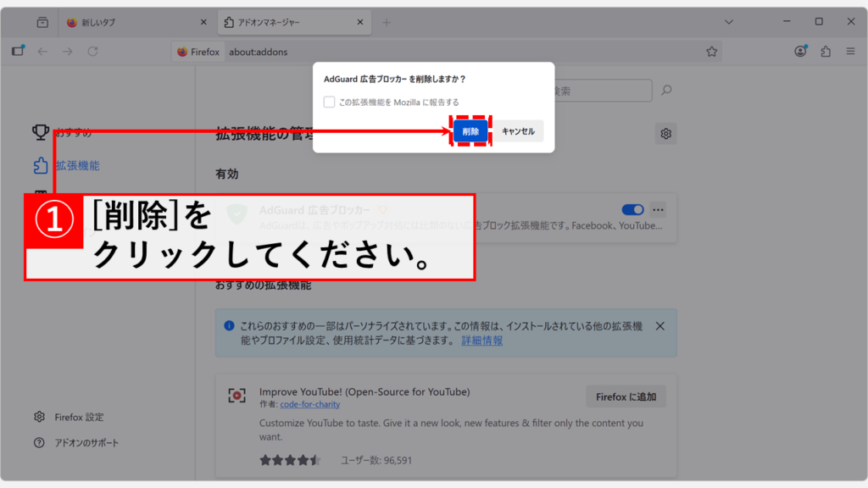This screenshot has height=488, width=868.
Task: Select the おすすめ trophy sidebar item
Action: point(62,132)
